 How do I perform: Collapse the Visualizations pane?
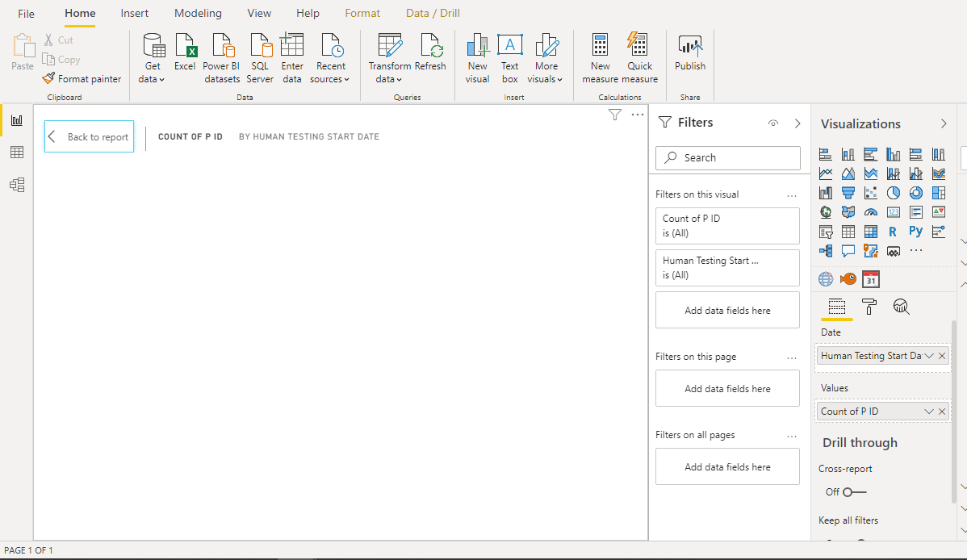point(944,124)
